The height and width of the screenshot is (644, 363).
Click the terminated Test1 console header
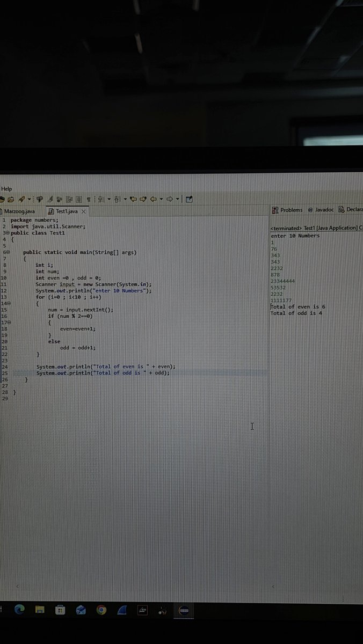317,228
